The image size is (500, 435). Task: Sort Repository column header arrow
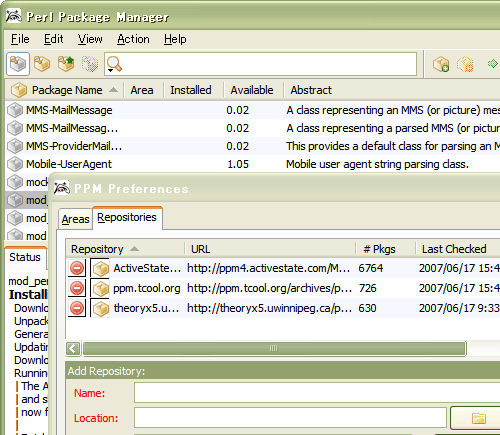click(x=134, y=249)
